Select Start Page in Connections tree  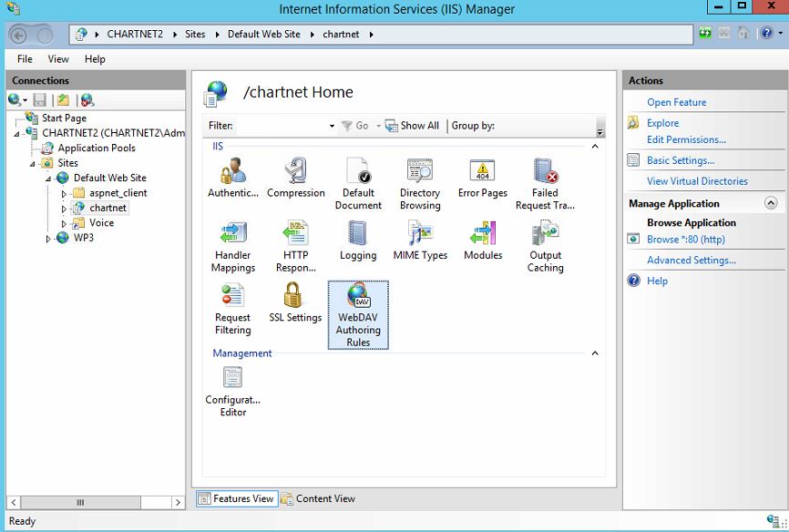tap(64, 118)
